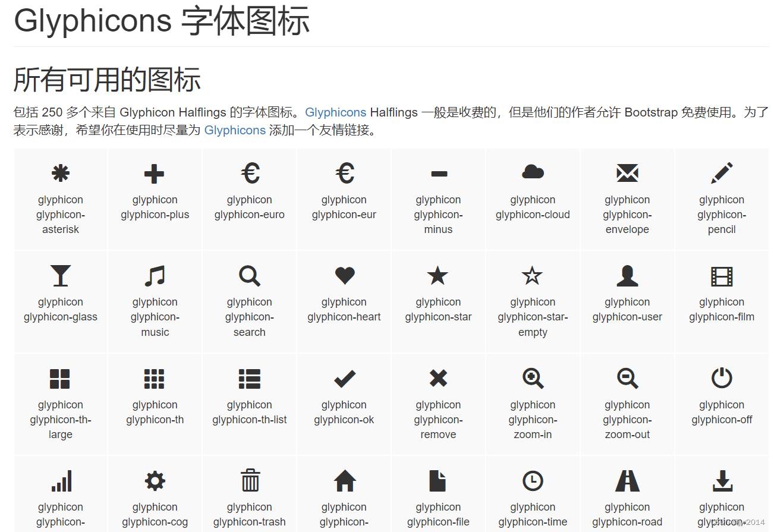774x532 pixels.
Task: Click the 'glyphicon glyphicon-off' label text
Action: click(722, 412)
